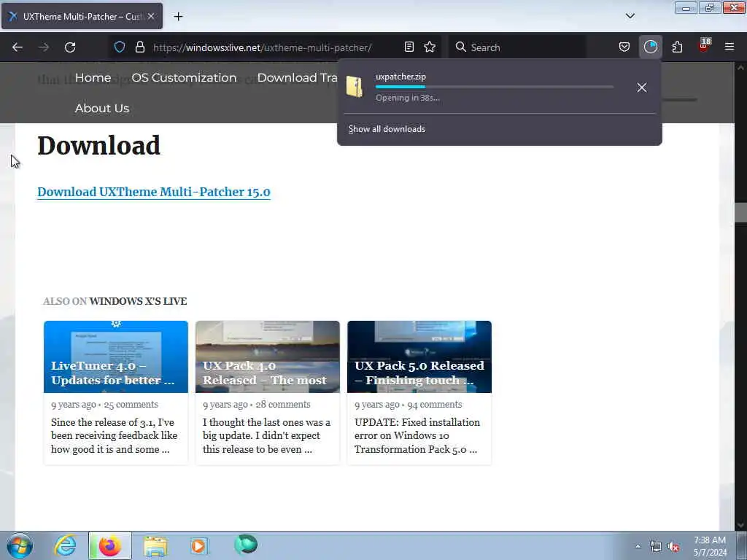
Task: Open the Windows Start menu orb
Action: click(x=20, y=545)
